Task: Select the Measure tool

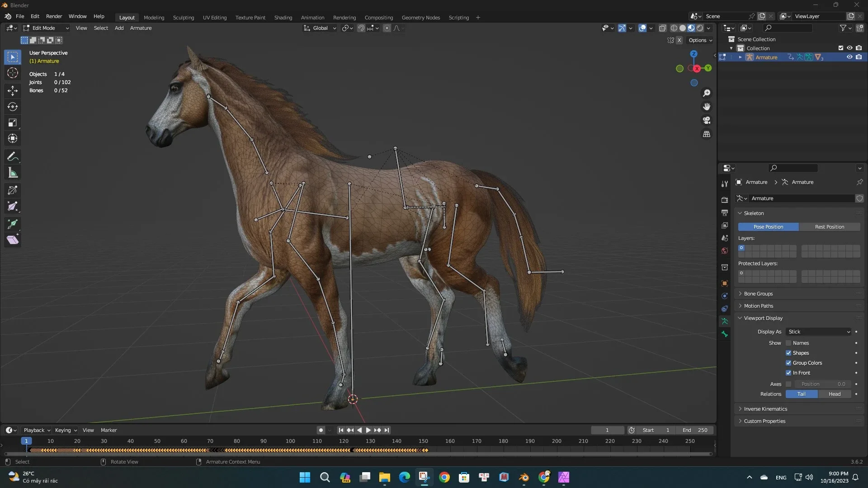Action: tap(13, 173)
